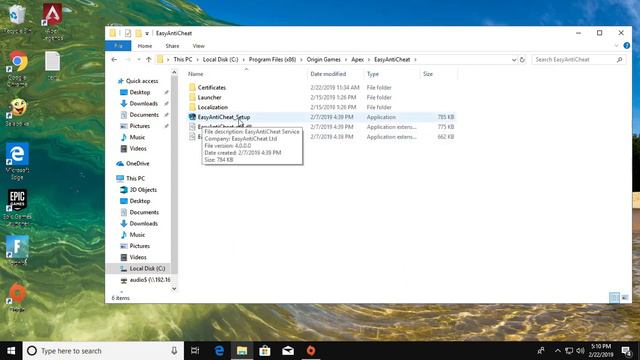Open Downloads under Quick access

coord(143,104)
